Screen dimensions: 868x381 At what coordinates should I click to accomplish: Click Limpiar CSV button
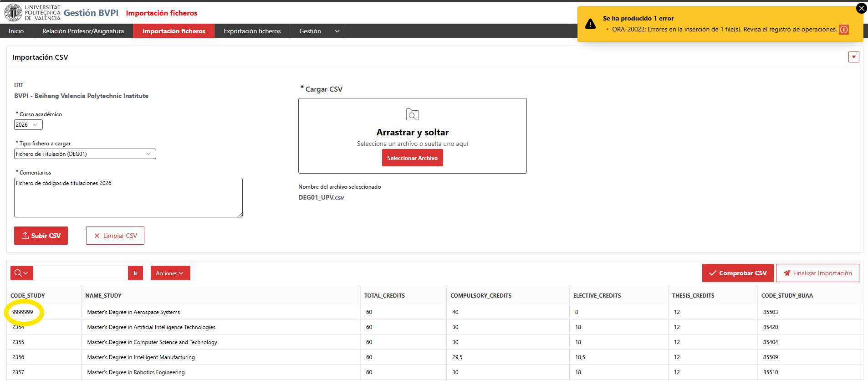pos(115,236)
